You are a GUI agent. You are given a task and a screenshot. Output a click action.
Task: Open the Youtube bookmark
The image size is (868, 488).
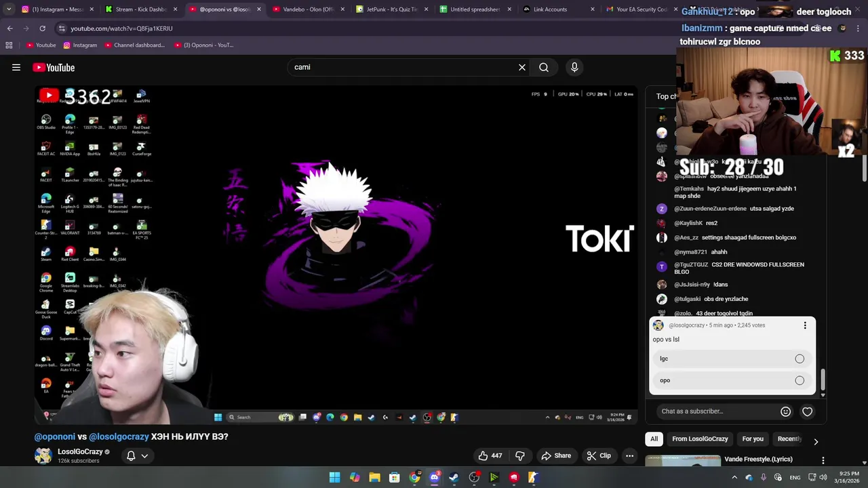(x=41, y=45)
